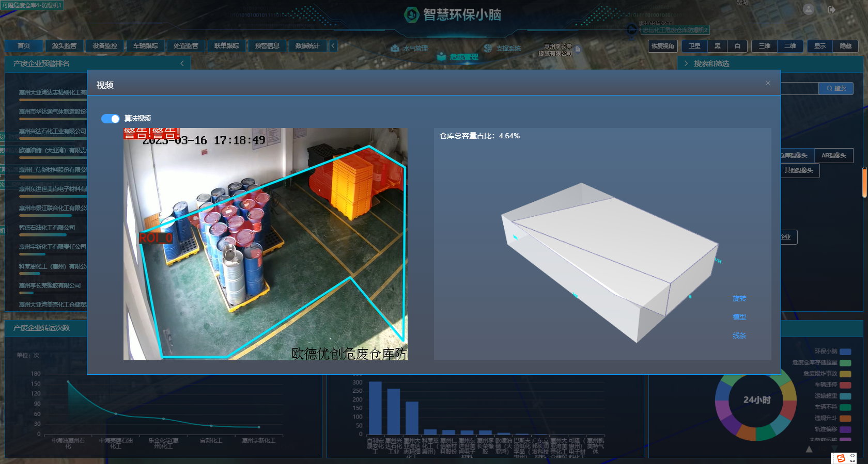Open the 源头监管 tab

click(x=64, y=46)
